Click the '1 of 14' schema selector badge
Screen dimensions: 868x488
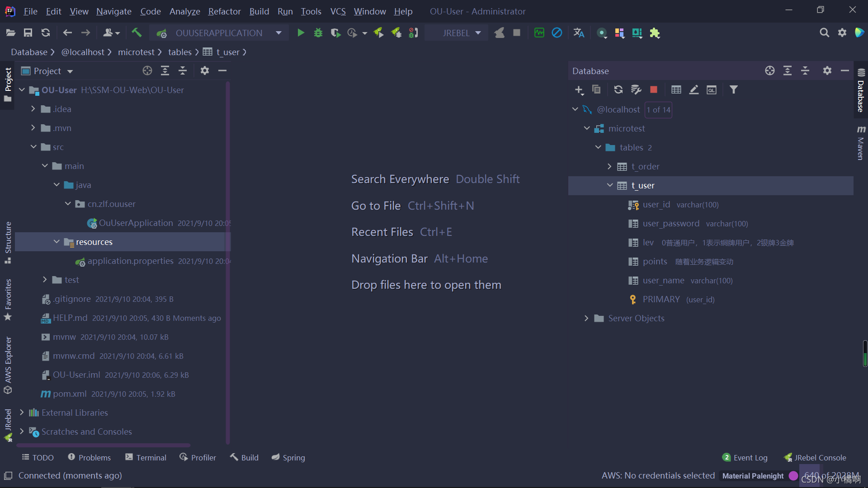(658, 109)
